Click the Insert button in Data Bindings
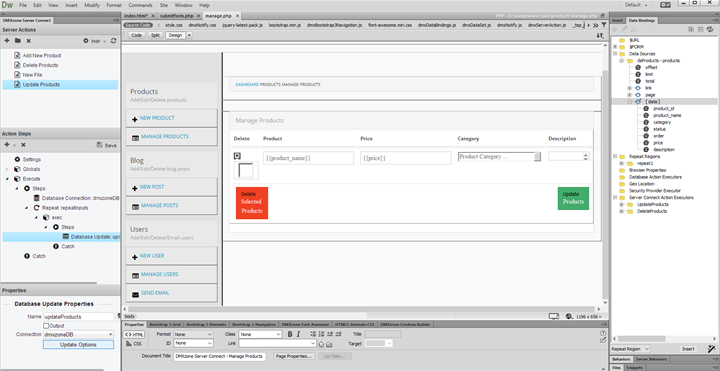This screenshot has height=371, width=720. (688, 349)
